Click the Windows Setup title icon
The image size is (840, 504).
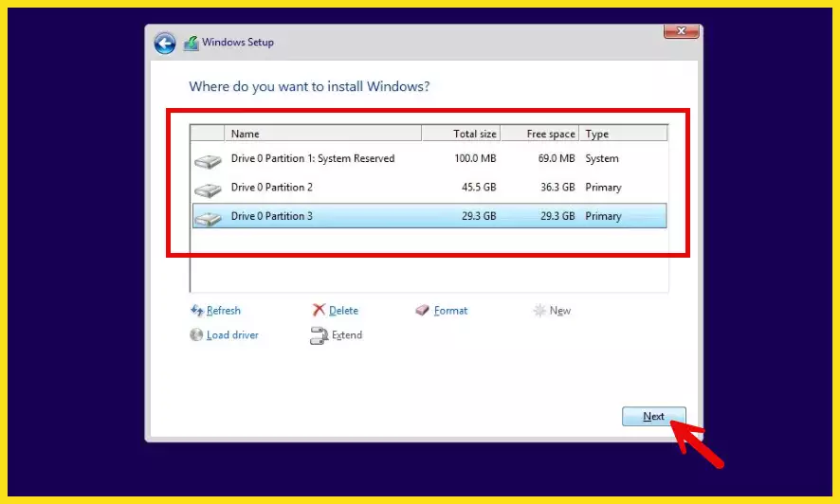click(x=192, y=43)
